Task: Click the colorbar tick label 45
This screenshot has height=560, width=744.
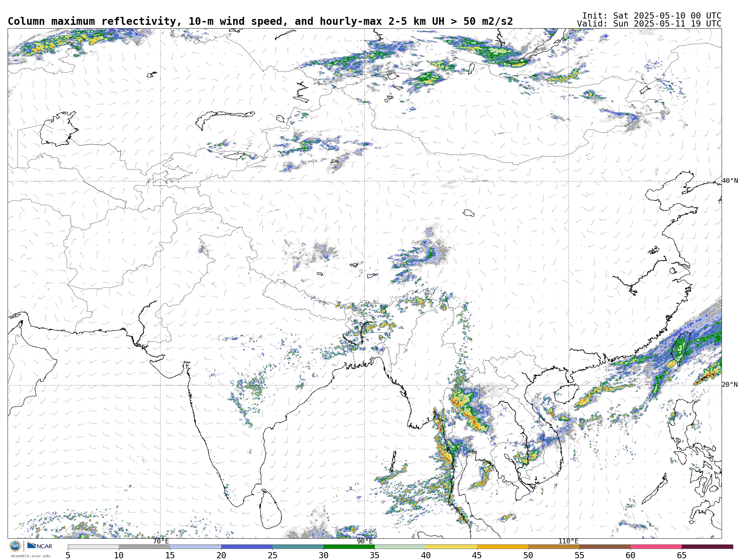Action: point(477,556)
